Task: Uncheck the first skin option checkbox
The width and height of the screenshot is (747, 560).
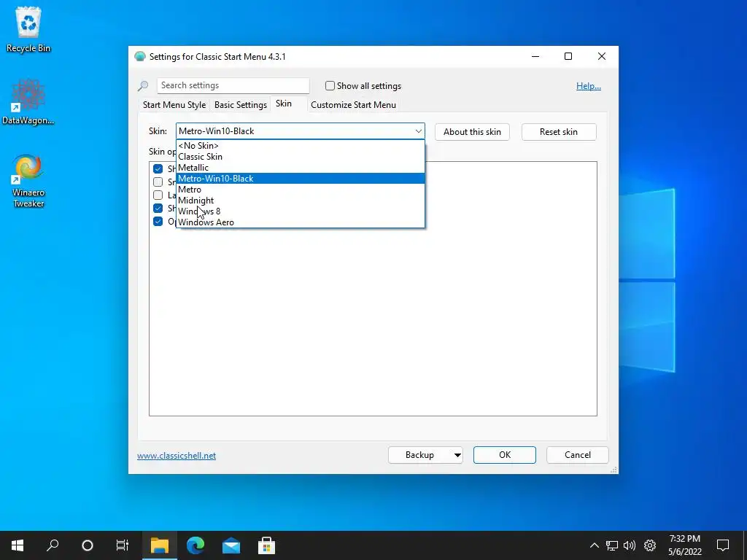Action: coord(158,168)
